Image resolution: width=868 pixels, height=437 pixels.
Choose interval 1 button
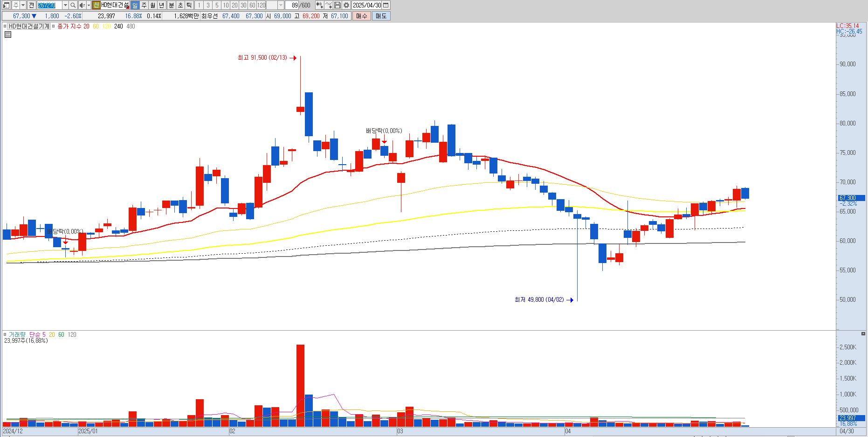199,5
